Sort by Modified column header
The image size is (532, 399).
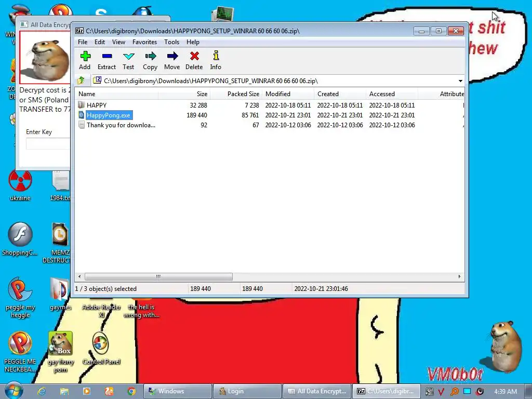click(x=288, y=94)
